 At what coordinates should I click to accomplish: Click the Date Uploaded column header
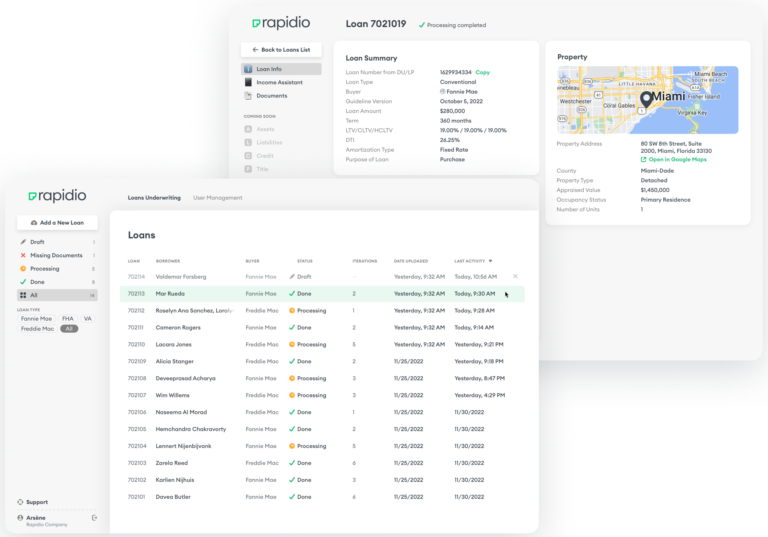click(x=411, y=261)
